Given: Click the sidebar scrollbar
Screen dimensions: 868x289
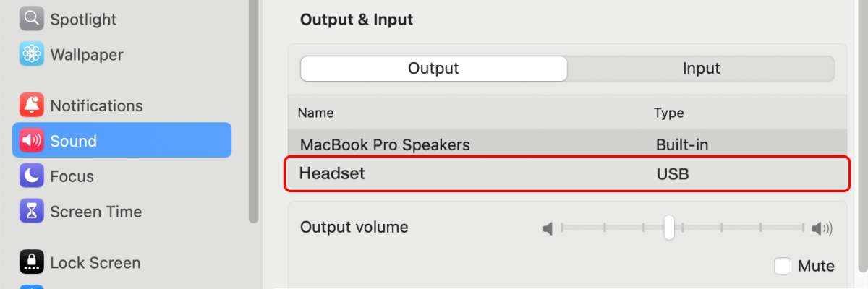Looking at the screenshot, I should pos(252,108).
